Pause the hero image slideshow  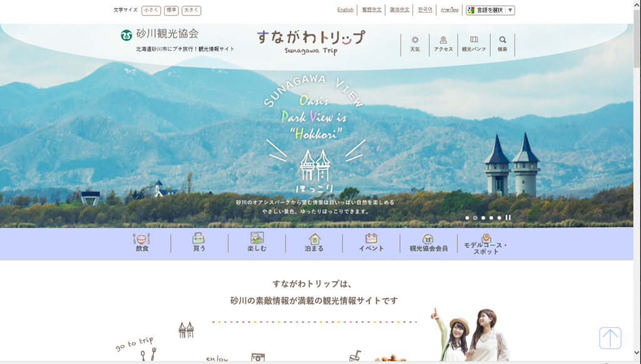pyautogui.click(x=508, y=218)
